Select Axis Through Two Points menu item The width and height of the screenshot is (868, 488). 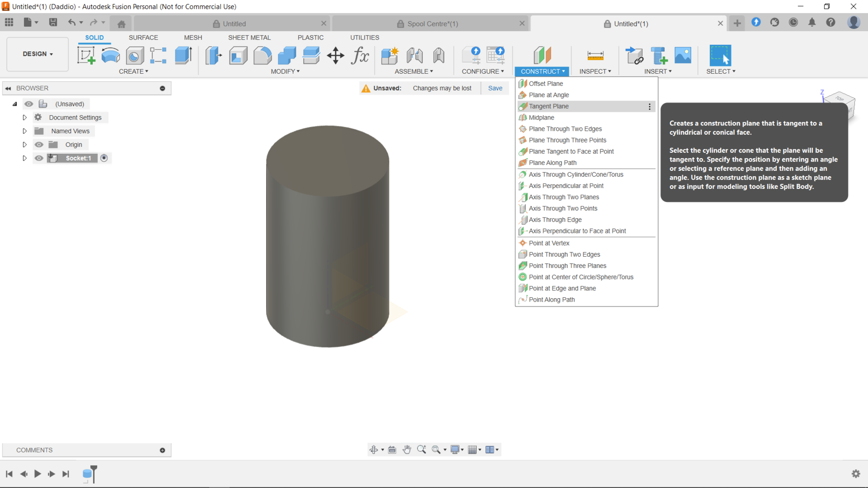563,208
